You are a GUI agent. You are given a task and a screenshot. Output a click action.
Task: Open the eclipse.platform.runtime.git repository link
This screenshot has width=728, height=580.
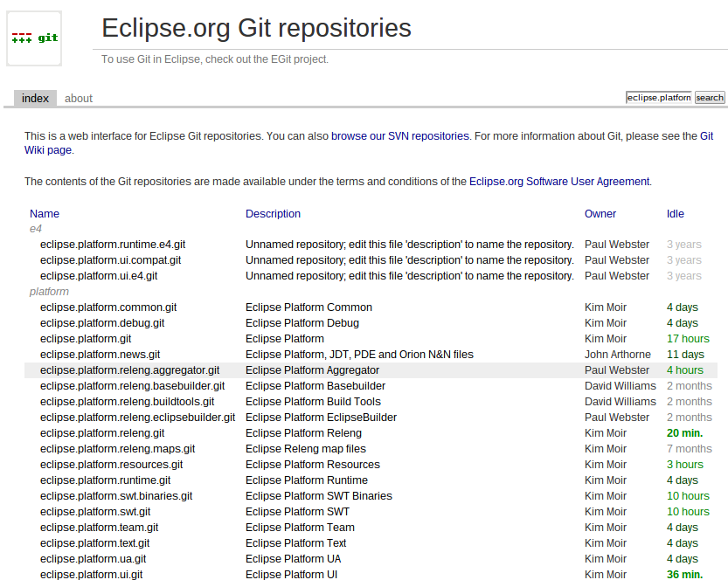point(106,480)
